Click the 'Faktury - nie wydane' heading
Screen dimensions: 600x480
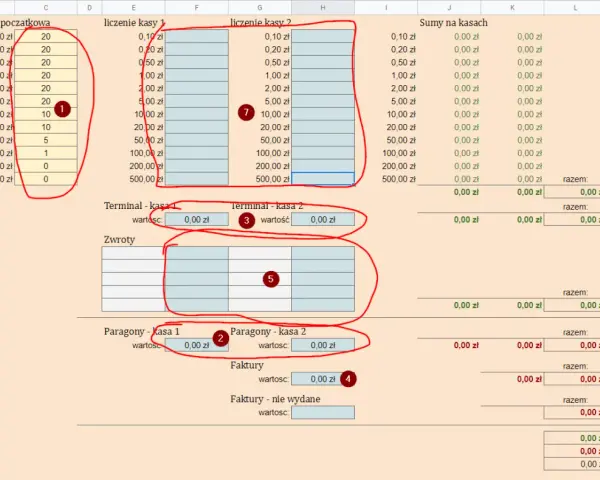click(275, 399)
